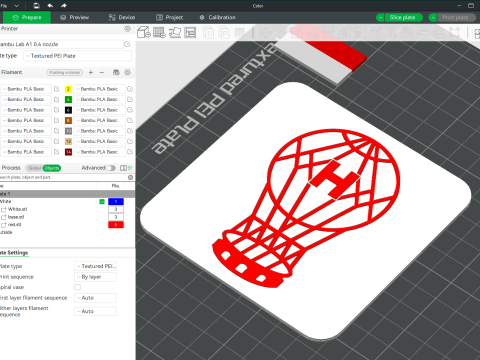480x360 pixels.
Task: Edit preset icon for filament 8
Action: tap(130, 120)
